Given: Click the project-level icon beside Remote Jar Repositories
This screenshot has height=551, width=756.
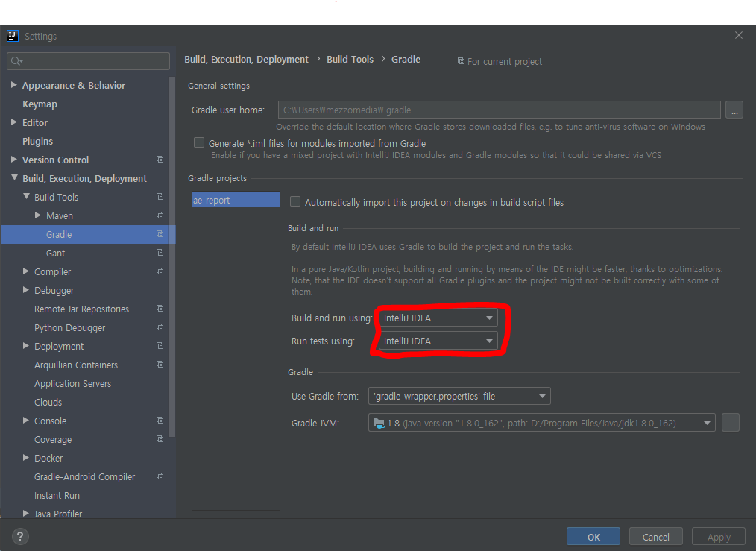Looking at the screenshot, I should [160, 309].
